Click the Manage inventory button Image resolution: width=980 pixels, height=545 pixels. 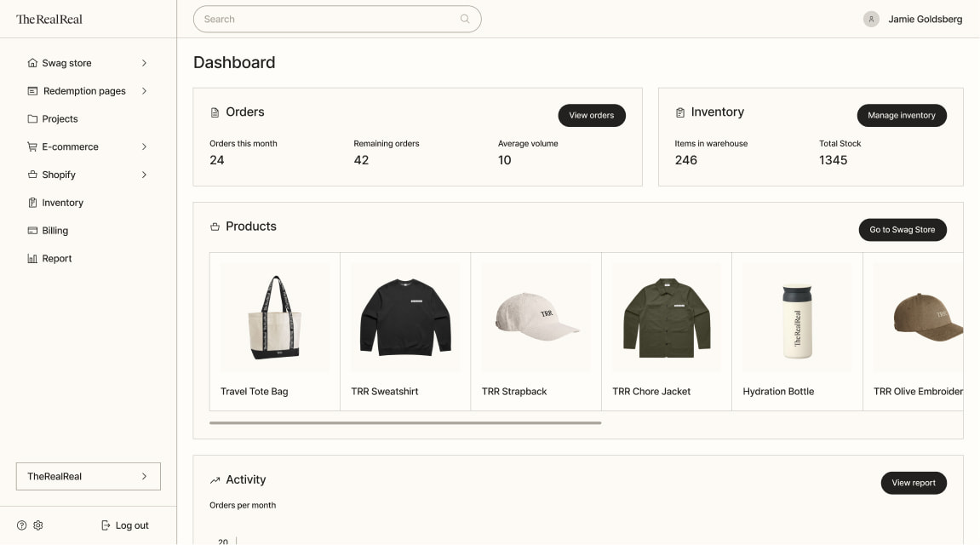click(902, 116)
